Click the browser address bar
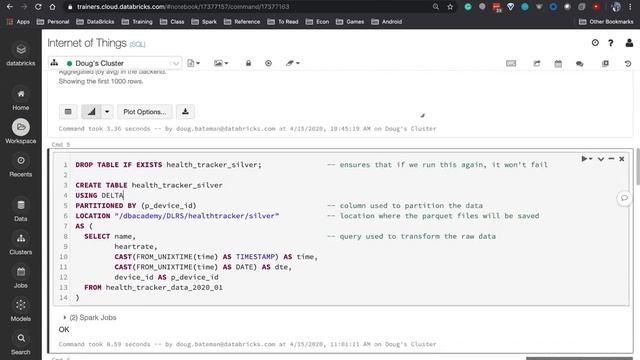The width and height of the screenshot is (640, 360). point(249,7)
